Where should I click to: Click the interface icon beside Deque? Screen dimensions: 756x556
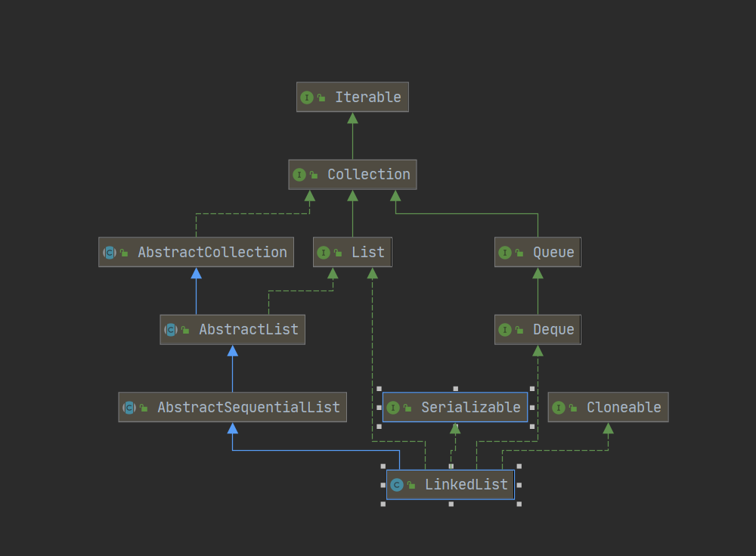point(505,330)
